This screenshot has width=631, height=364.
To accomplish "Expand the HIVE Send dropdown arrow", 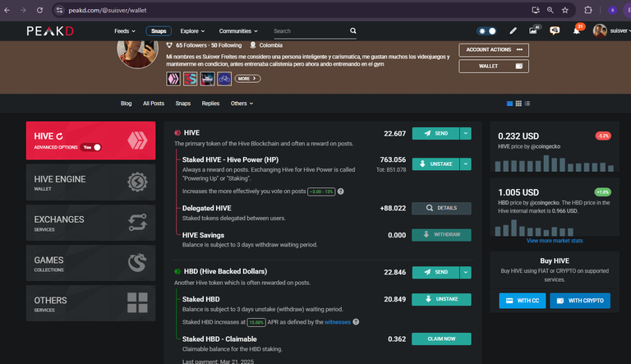I will tap(466, 133).
